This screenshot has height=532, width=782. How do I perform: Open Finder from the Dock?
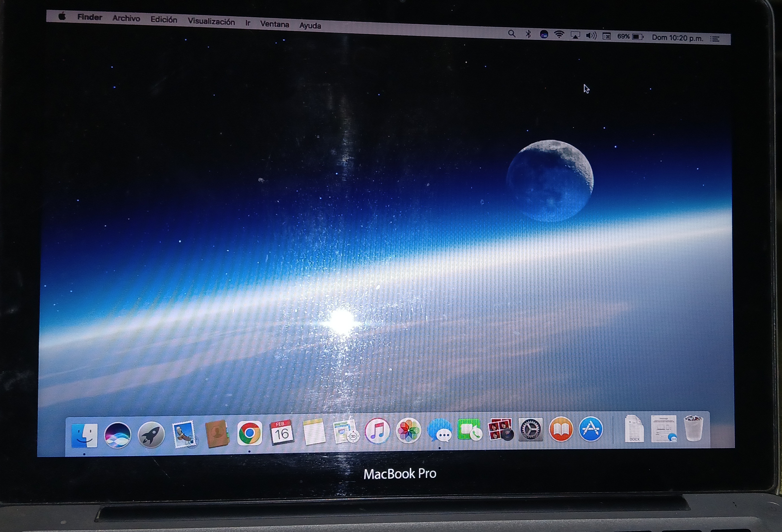[x=85, y=435]
